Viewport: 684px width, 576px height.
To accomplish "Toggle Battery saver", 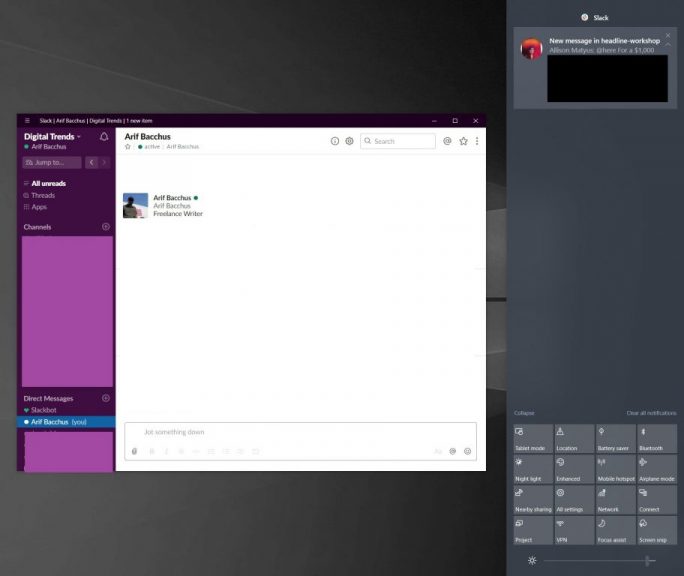I will [x=616, y=439].
